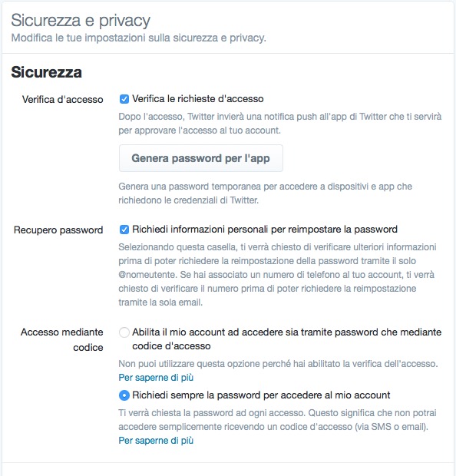Click the Ti verrà chiesta la password description
The height and width of the screenshot is (476, 456).
click(277, 420)
